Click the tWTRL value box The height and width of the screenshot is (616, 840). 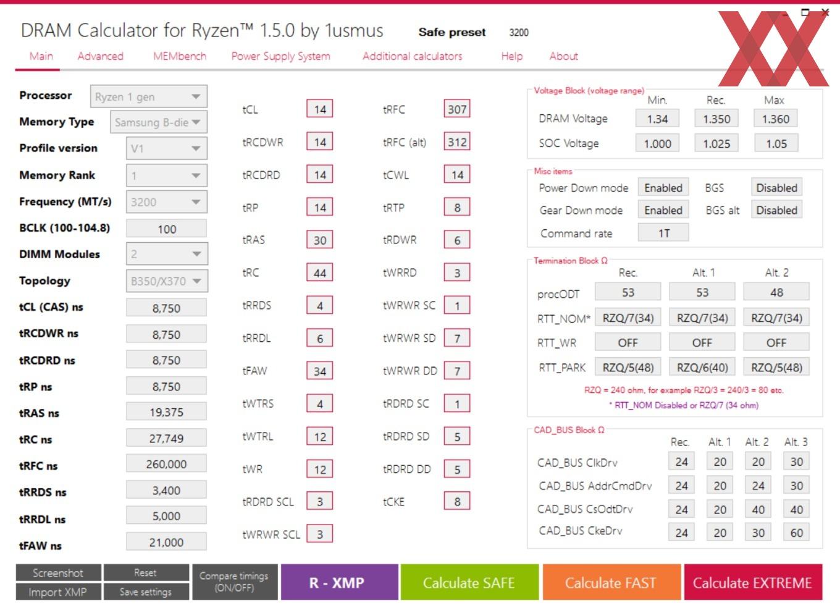point(320,437)
